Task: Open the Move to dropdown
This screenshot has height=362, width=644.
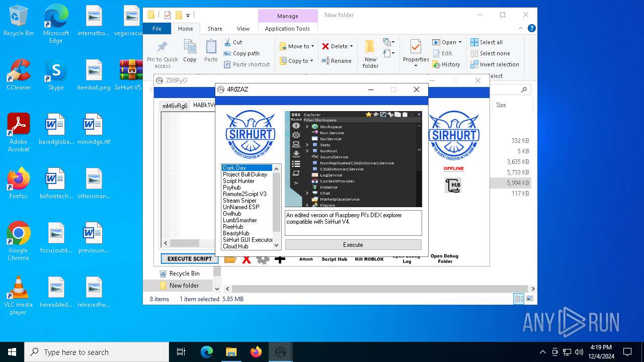Action: pyautogui.click(x=297, y=46)
